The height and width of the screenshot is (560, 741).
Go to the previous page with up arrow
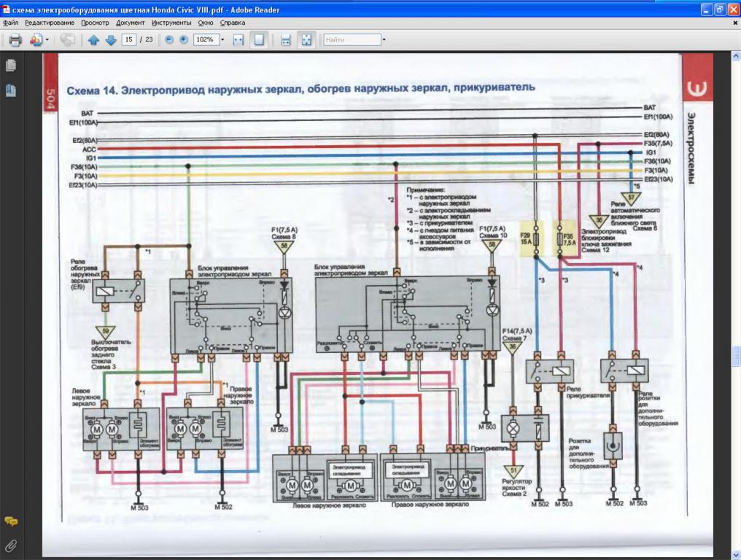(93, 40)
